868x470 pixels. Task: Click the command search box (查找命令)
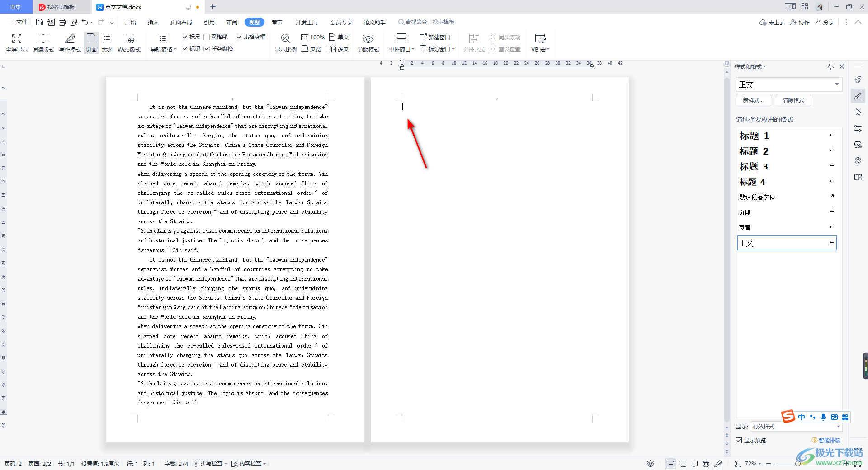[x=427, y=22]
